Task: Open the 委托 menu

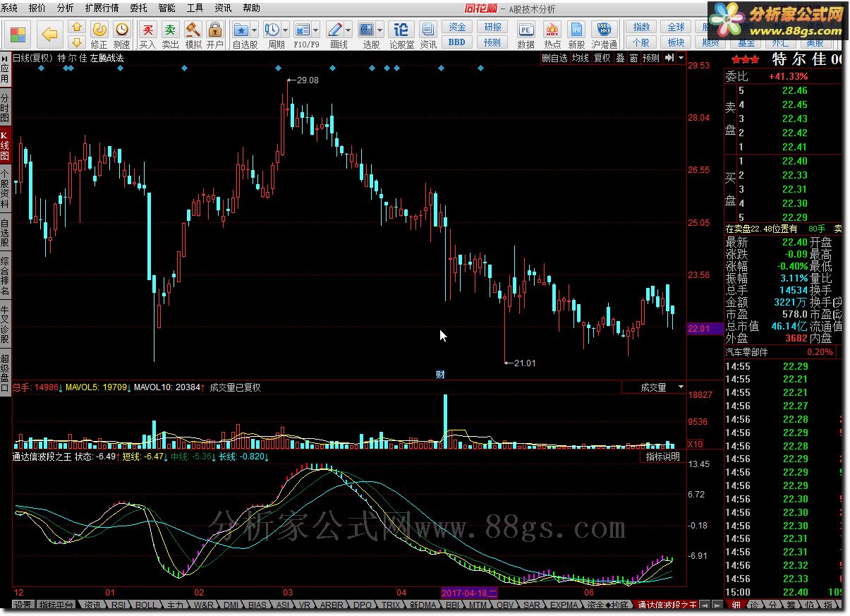Action: [x=139, y=8]
